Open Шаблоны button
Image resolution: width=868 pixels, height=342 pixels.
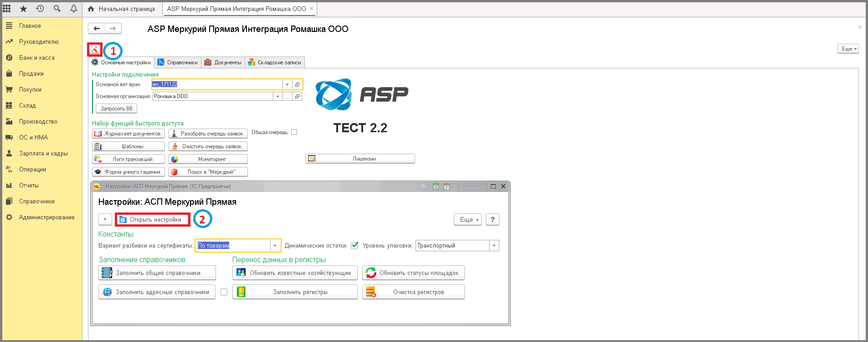(128, 146)
